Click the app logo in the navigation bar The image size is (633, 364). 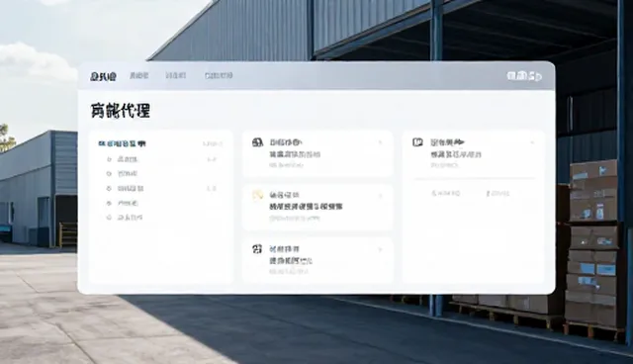coord(103,76)
